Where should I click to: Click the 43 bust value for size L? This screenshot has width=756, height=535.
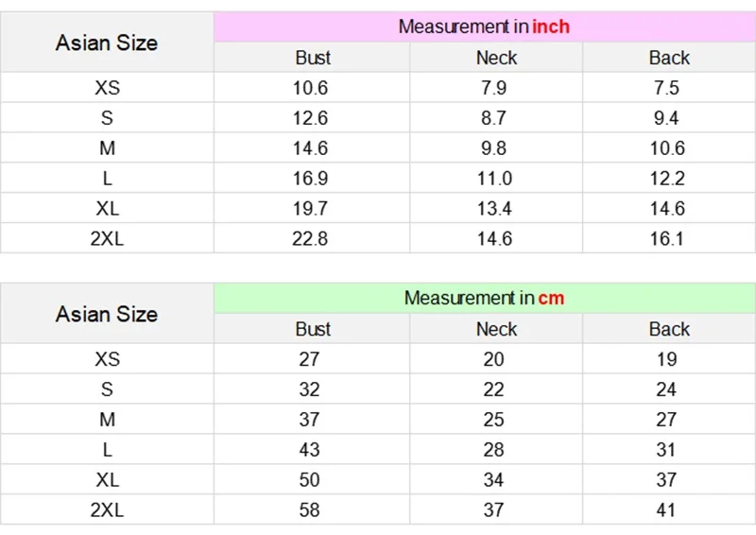click(x=310, y=450)
